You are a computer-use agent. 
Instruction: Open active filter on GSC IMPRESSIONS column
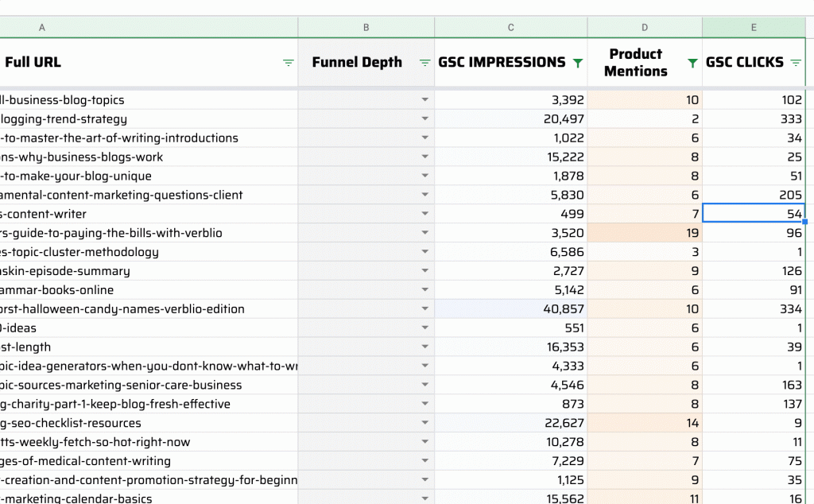pos(577,63)
